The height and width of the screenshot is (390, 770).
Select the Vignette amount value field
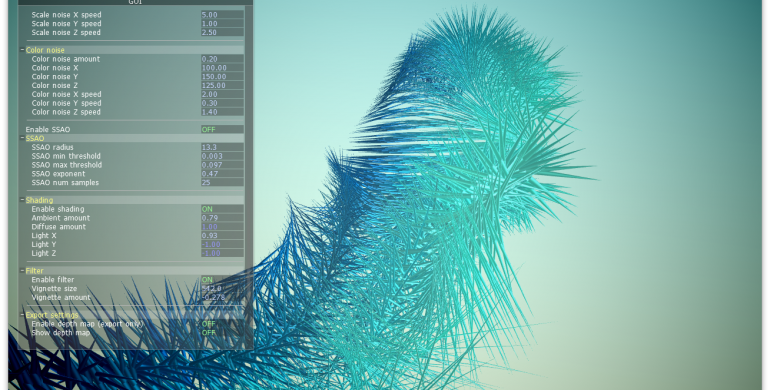[x=222, y=298]
